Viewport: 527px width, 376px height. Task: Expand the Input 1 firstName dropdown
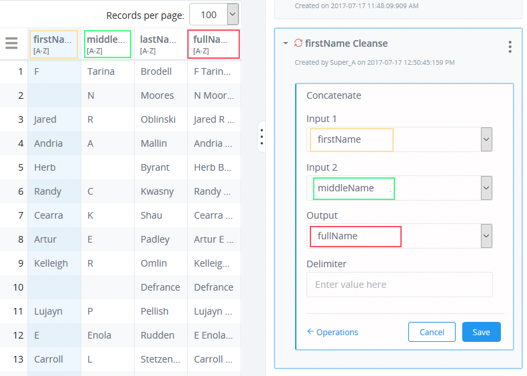click(486, 139)
